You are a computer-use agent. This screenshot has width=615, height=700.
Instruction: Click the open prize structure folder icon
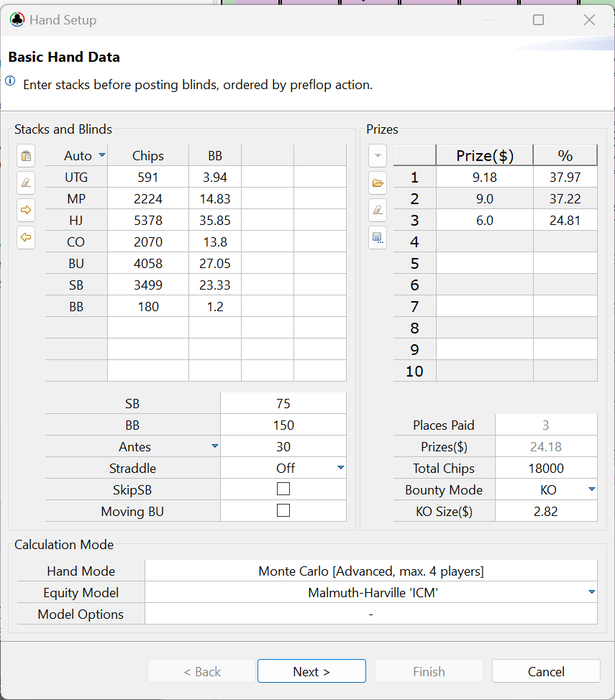point(378,183)
